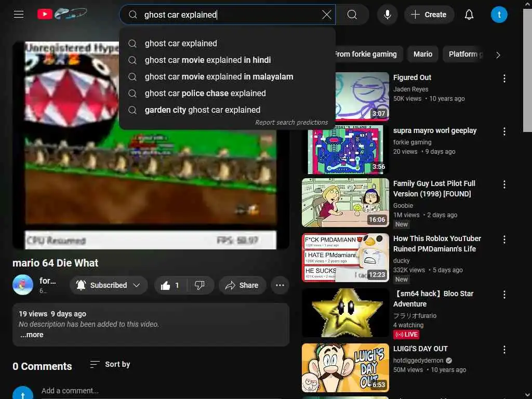Open options for 'Bloo Star Adventure' video

[x=504, y=295]
